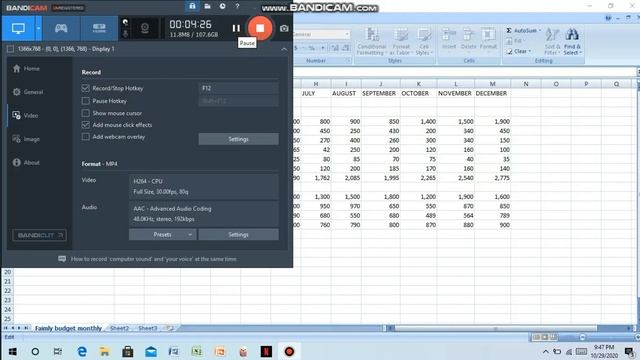Open Excel Format as Table dropdown
640x360 pixels.
400,41
